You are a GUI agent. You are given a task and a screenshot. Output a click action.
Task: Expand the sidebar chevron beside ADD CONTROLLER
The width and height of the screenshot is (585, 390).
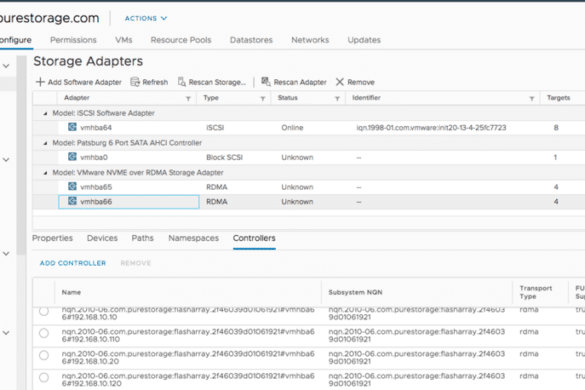click(6, 254)
